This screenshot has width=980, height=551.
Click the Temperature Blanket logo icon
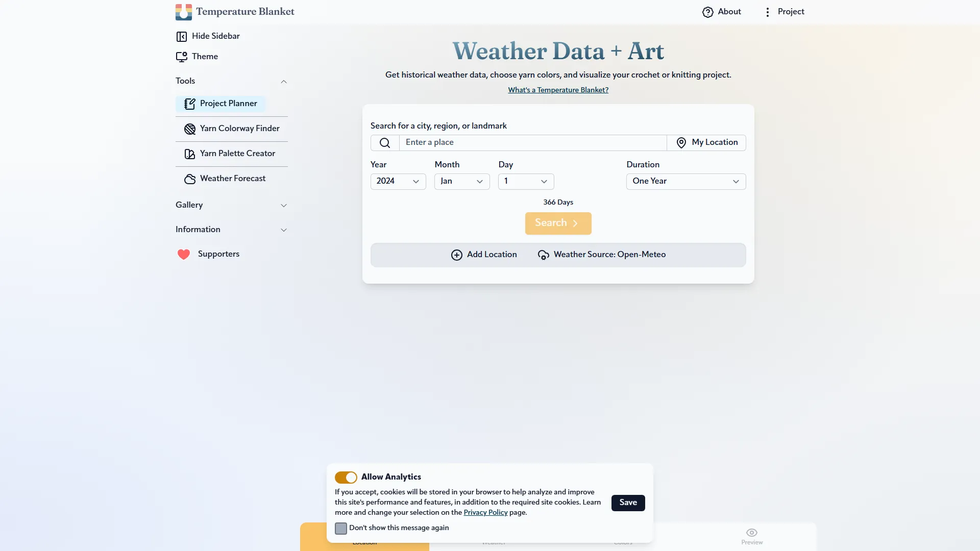[184, 12]
